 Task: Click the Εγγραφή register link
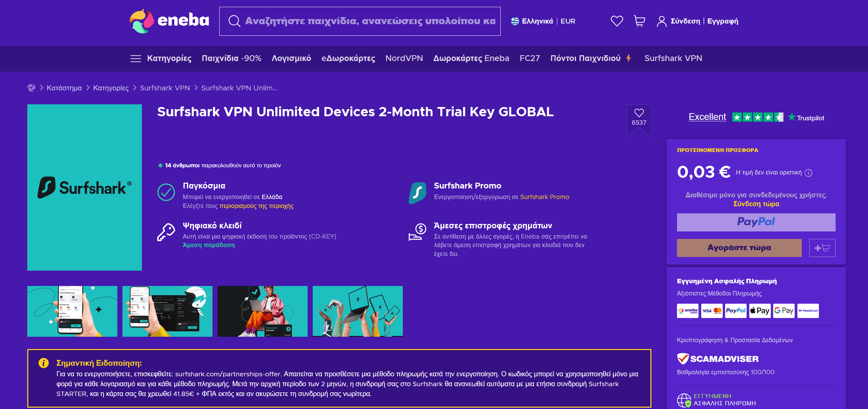723,21
